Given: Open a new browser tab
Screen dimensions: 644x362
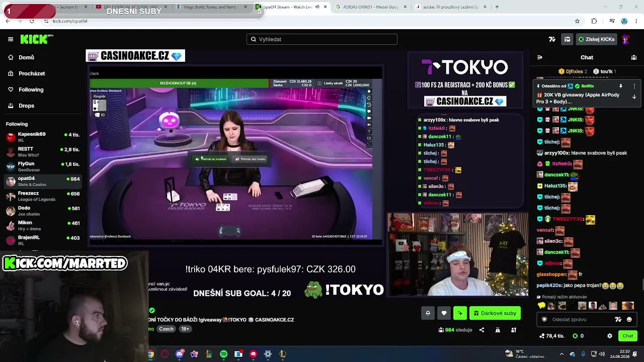Looking at the screenshot, I should click(497, 7).
